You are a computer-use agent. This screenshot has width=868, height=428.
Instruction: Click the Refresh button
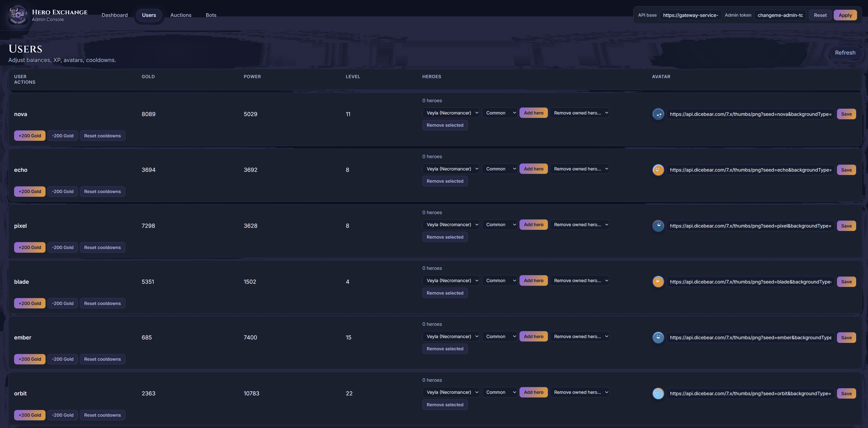pos(845,52)
